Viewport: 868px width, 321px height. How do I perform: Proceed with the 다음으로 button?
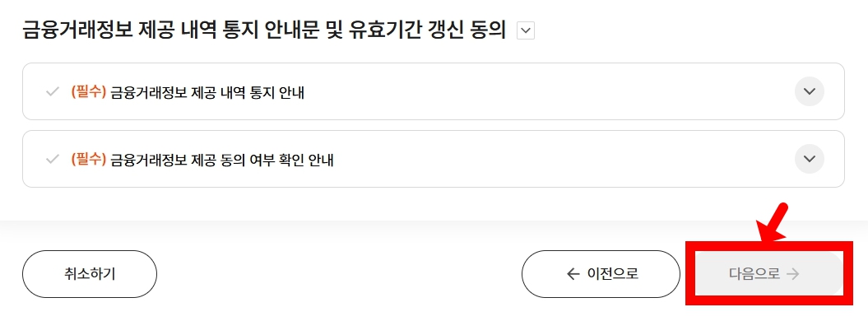coord(765,274)
